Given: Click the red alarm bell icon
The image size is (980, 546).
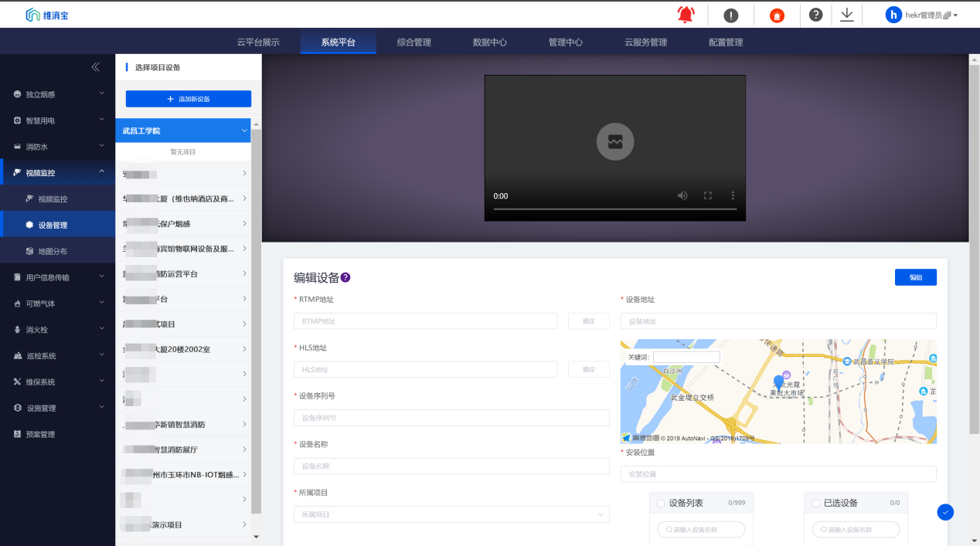Looking at the screenshot, I should [686, 15].
